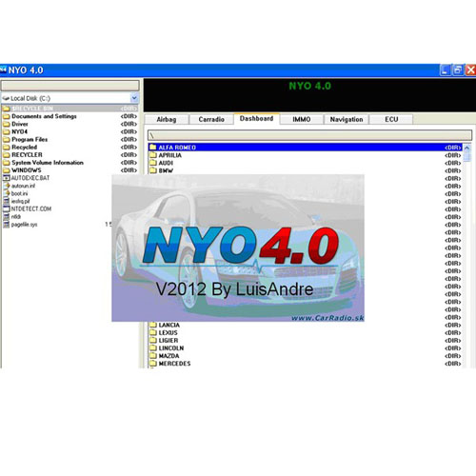Open the ECU tab
Image resolution: width=476 pixels, height=476 pixels.
[391, 120]
